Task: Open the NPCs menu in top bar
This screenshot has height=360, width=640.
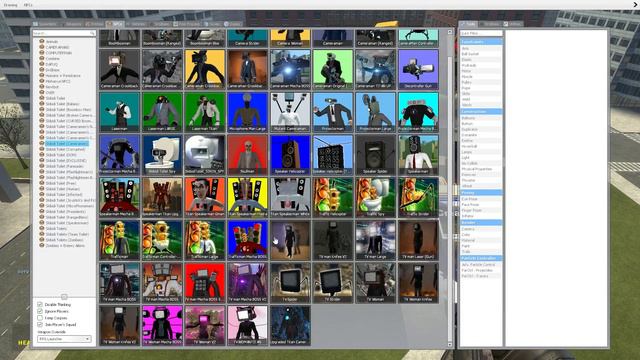Action: pyautogui.click(x=28, y=5)
